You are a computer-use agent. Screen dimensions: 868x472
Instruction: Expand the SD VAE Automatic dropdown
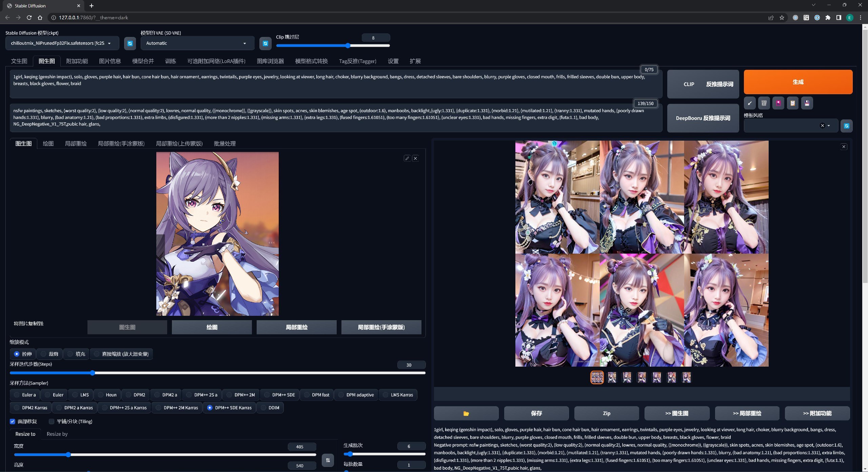[x=197, y=43]
